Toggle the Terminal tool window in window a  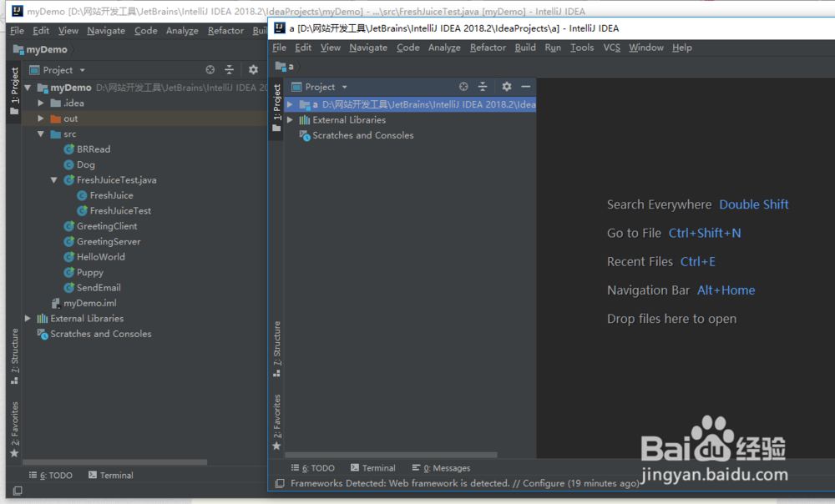(x=372, y=468)
